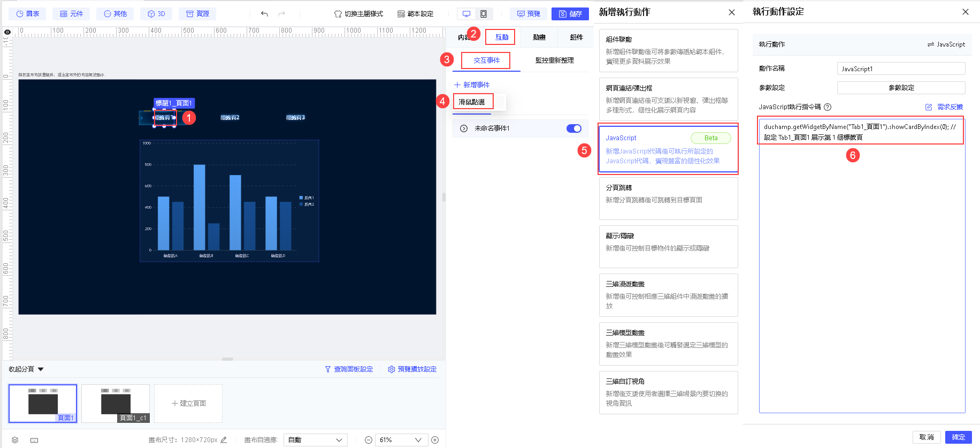Click the redo arrow icon
Screen dimensions: 980x448
click(x=282, y=14)
